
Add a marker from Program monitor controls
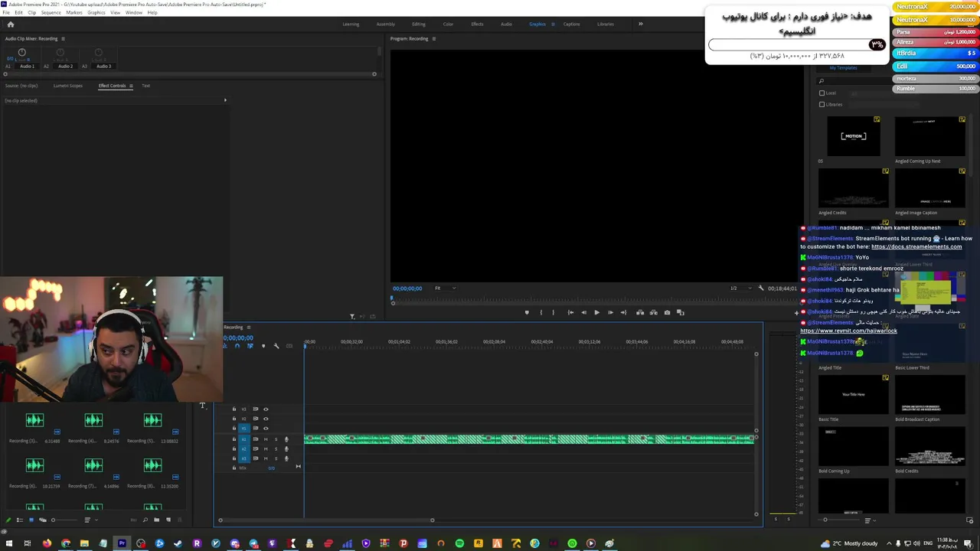tap(526, 312)
